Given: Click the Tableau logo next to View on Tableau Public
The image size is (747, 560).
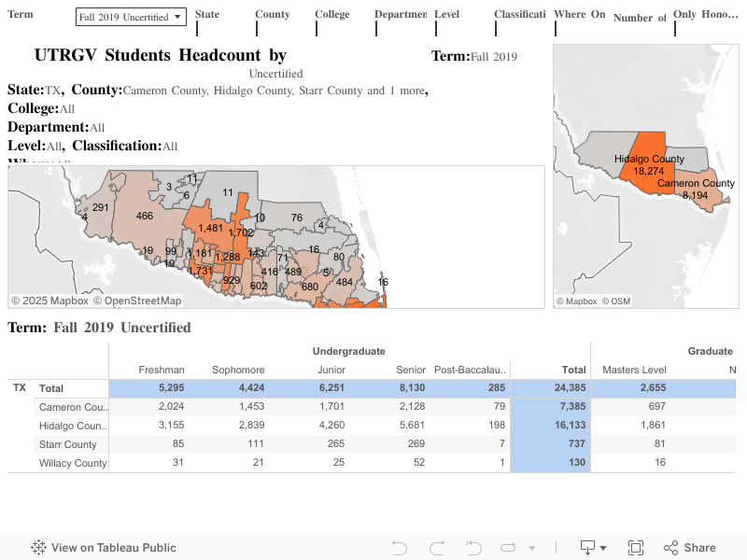Looking at the screenshot, I should tap(37, 548).
